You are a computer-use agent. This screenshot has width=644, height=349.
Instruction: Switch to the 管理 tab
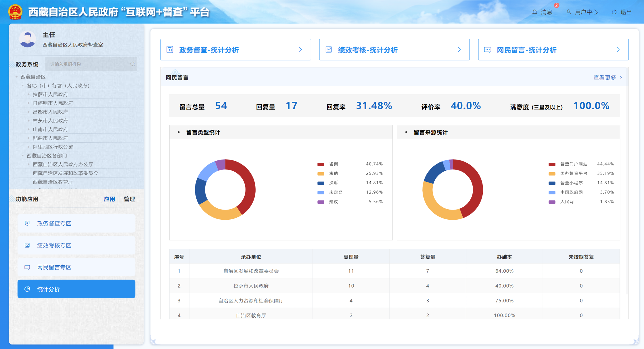click(129, 199)
